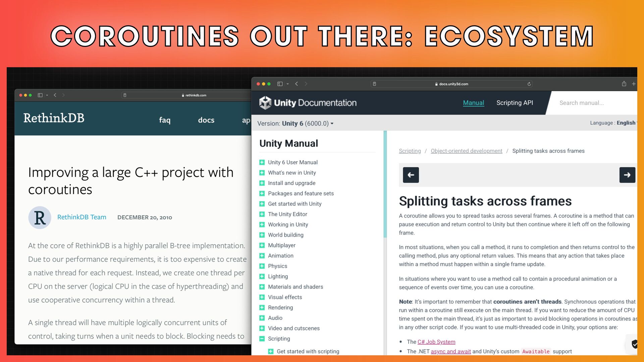Screen dimensions: 644x362
Task: Click Object-oriented development breadcrumb link
Action: 466,151
